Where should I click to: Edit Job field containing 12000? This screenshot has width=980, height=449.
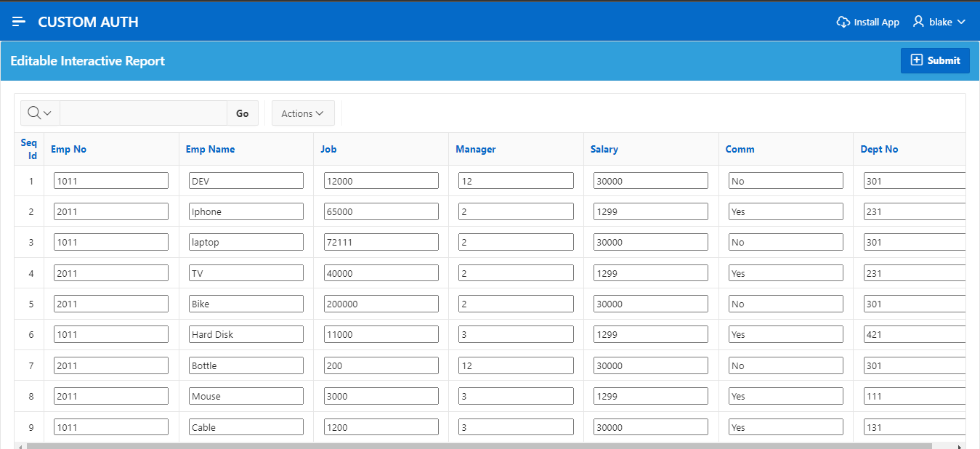(x=381, y=181)
